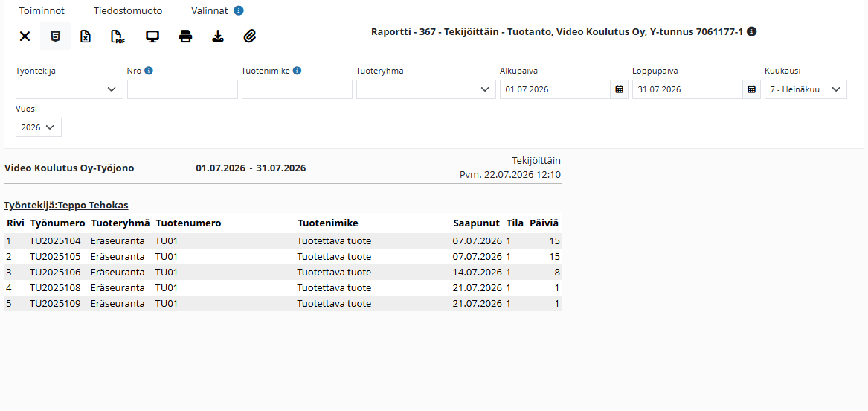Focus the Nro input field
Screen dimensions: 868x411
pyautogui.click(x=182, y=89)
